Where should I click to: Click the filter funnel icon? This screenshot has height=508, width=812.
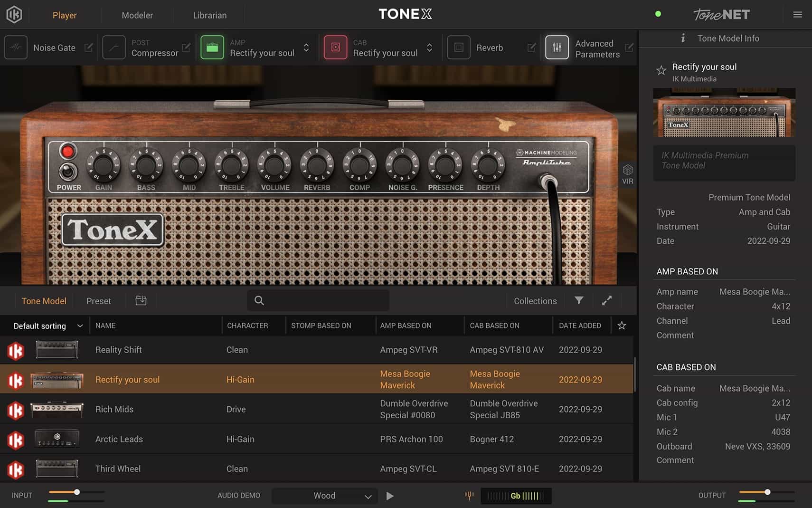(579, 300)
